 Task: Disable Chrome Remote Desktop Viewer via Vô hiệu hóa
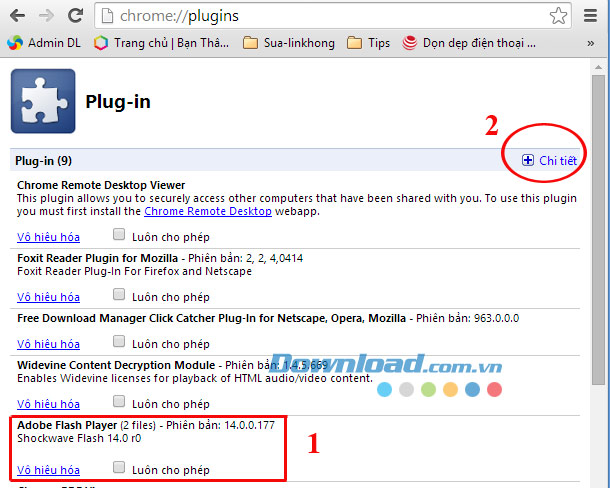click(x=48, y=237)
